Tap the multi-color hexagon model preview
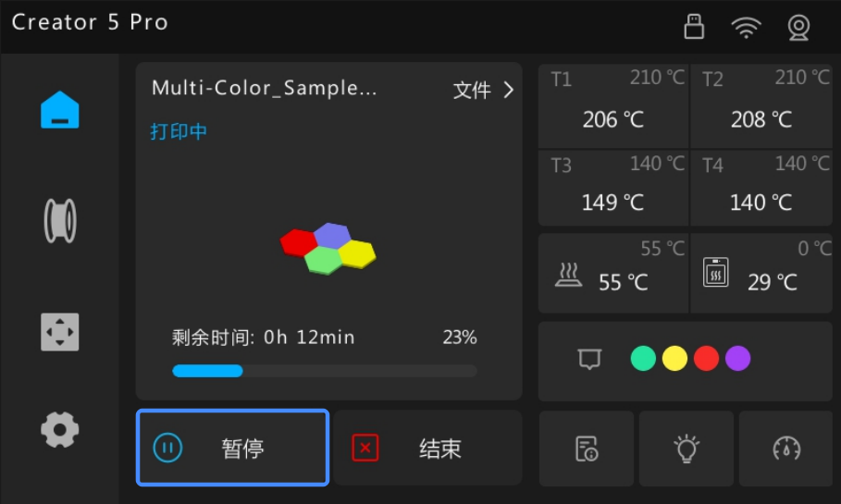Viewport: 841px width, 504px height. pyautogui.click(x=328, y=249)
